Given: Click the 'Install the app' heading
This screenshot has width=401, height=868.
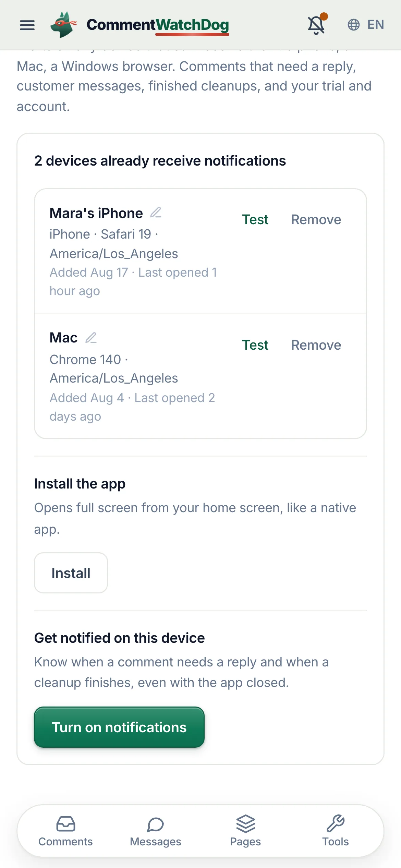Looking at the screenshot, I should pos(80,484).
